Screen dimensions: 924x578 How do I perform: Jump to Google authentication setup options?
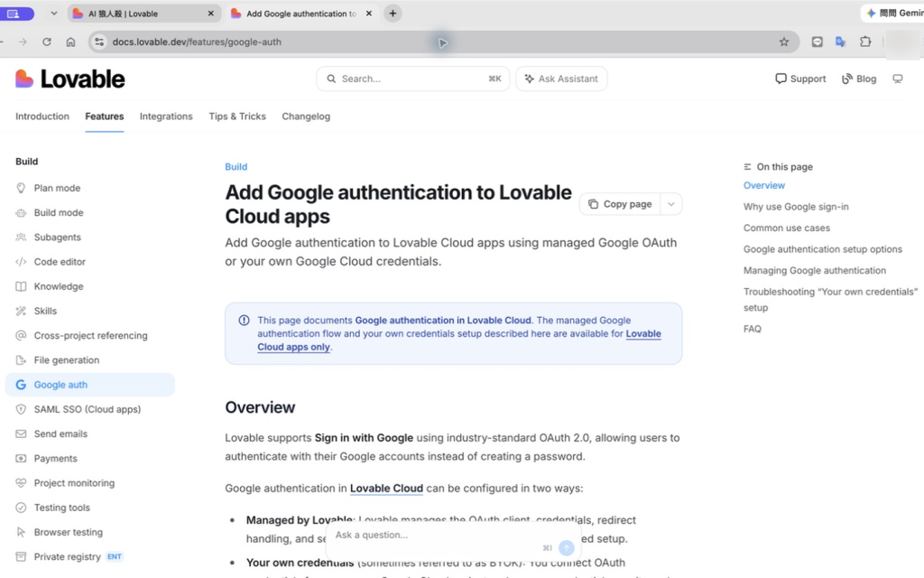822,249
